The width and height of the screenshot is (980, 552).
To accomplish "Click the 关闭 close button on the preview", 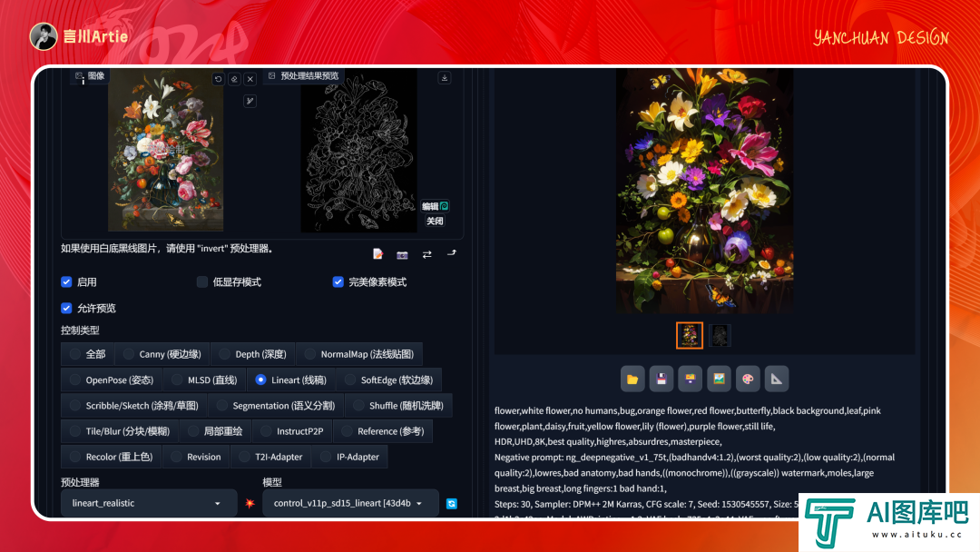I will tap(435, 221).
